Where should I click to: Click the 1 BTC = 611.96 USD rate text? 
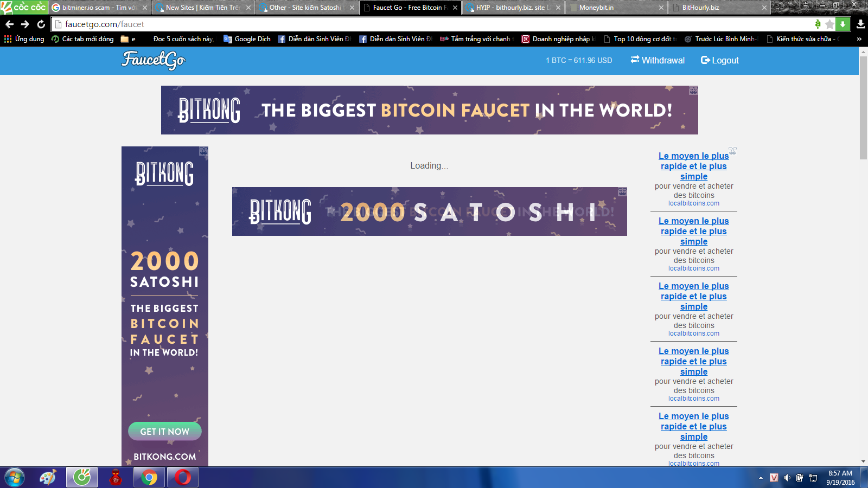(x=579, y=60)
